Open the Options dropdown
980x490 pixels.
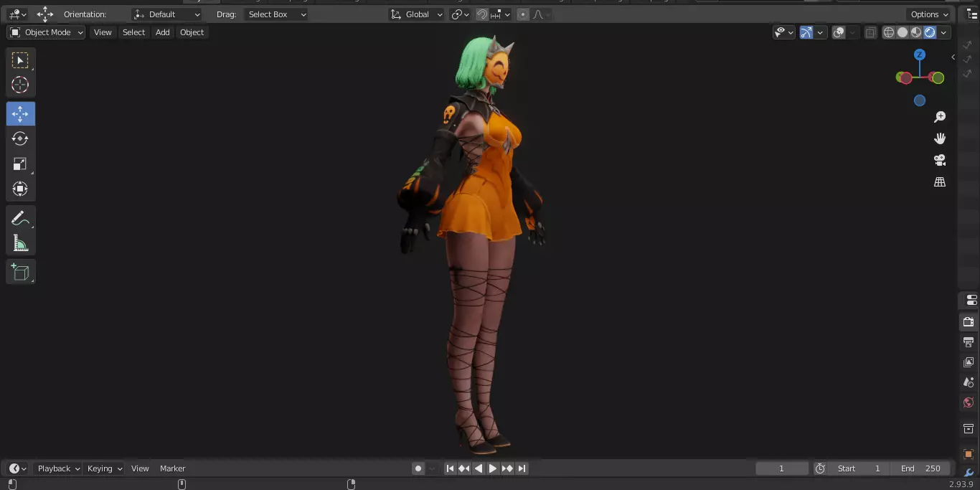click(x=929, y=14)
